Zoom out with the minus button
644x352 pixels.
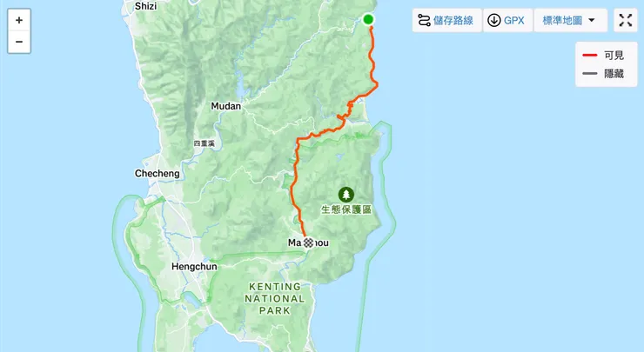click(x=19, y=42)
